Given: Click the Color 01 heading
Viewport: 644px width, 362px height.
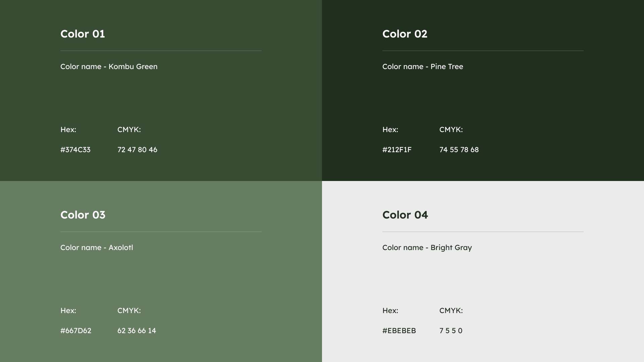Looking at the screenshot, I should (x=83, y=34).
